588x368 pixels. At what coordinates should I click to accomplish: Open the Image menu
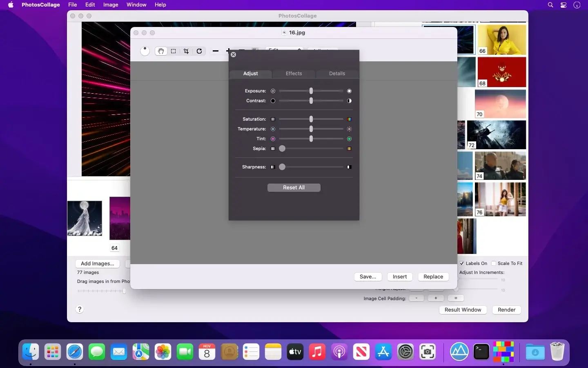tap(111, 5)
